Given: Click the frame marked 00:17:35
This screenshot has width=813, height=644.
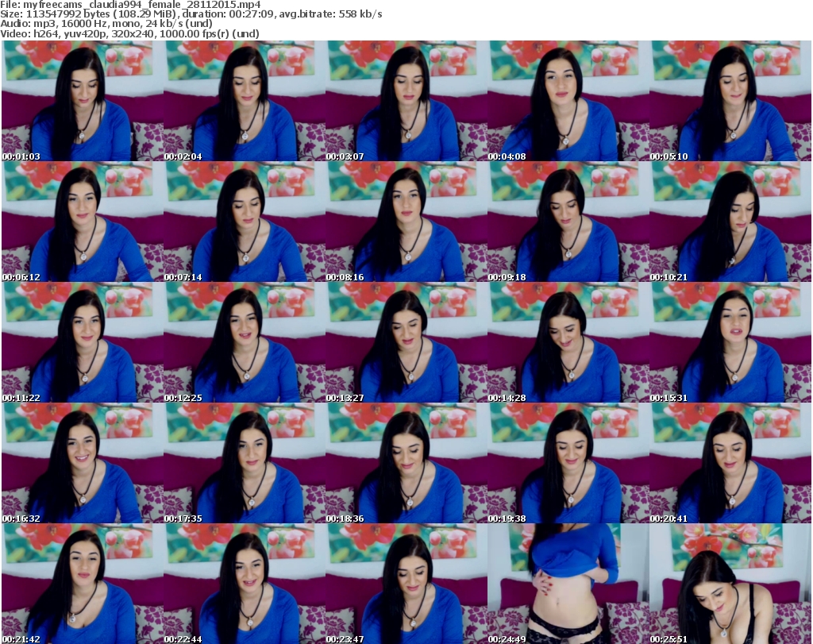Looking at the screenshot, I should (x=245, y=463).
